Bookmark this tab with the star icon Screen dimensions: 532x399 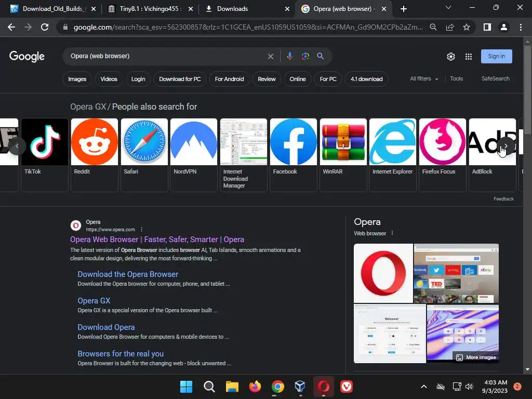(467, 27)
